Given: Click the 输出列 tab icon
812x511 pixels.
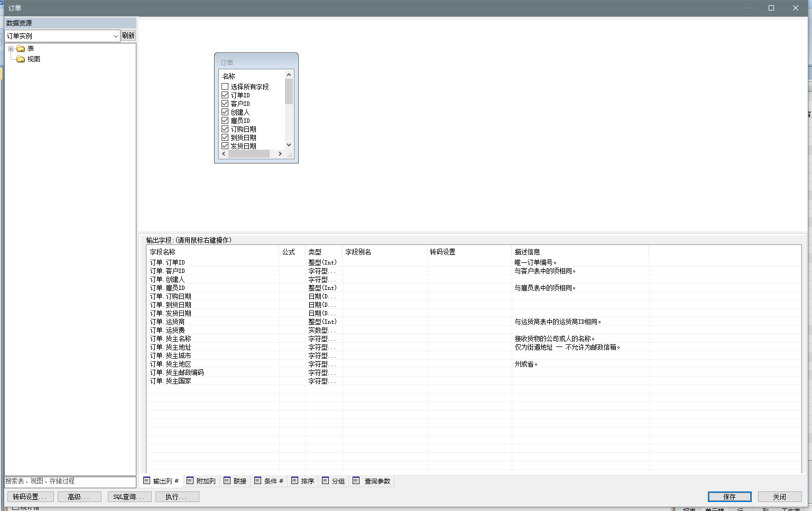Looking at the screenshot, I should tap(147, 481).
